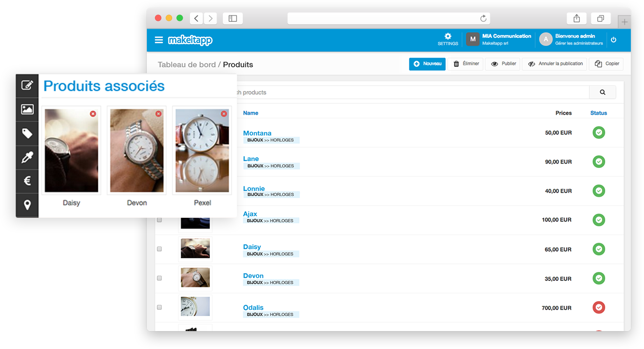Click the 700,00 EUR price
The width and height of the screenshot is (644, 349).
[x=556, y=308]
